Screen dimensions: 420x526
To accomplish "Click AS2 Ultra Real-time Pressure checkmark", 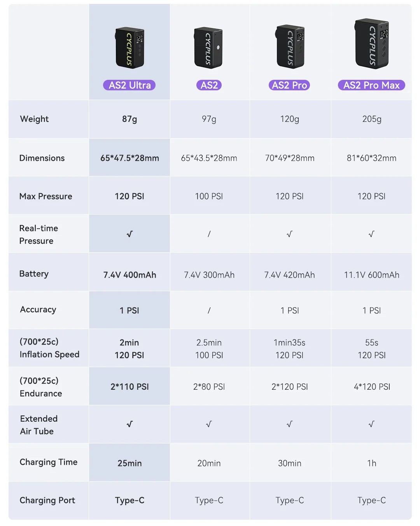I will pos(129,234).
